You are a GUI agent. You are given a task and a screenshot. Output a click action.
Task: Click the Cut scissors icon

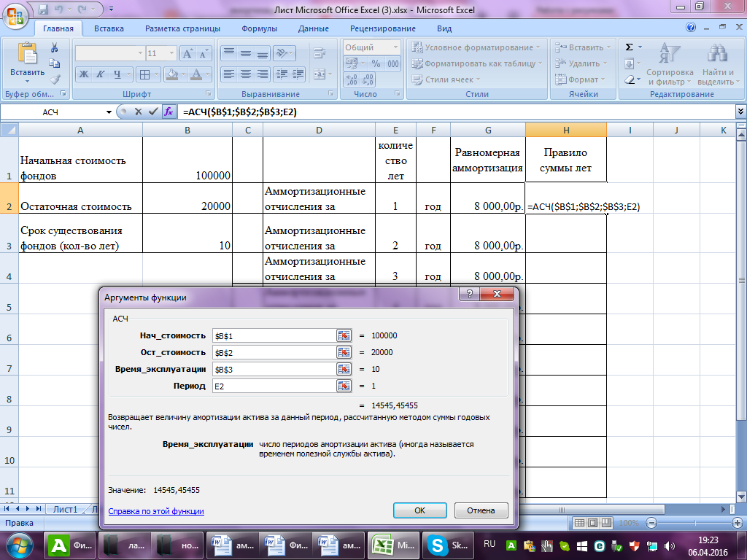(54, 47)
